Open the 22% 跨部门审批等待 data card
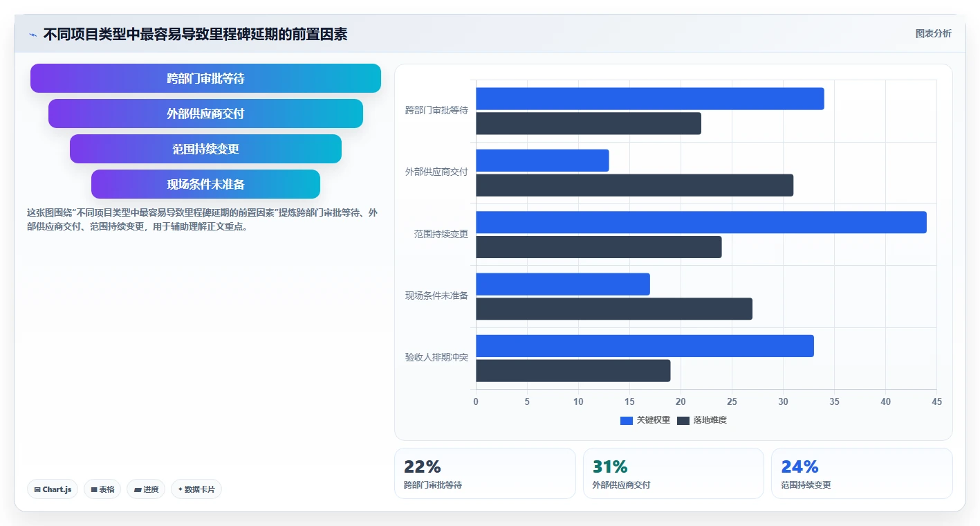The width and height of the screenshot is (980, 526). pyautogui.click(x=485, y=473)
